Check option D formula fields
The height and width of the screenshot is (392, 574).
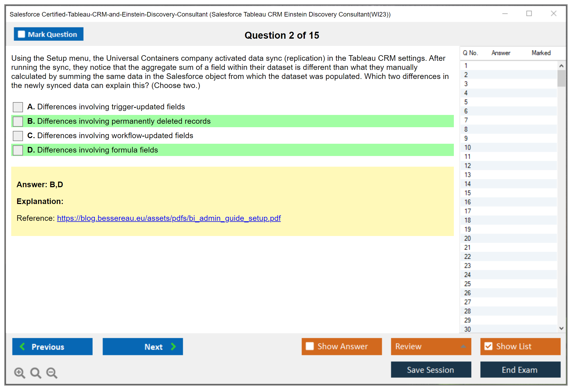pos(18,150)
